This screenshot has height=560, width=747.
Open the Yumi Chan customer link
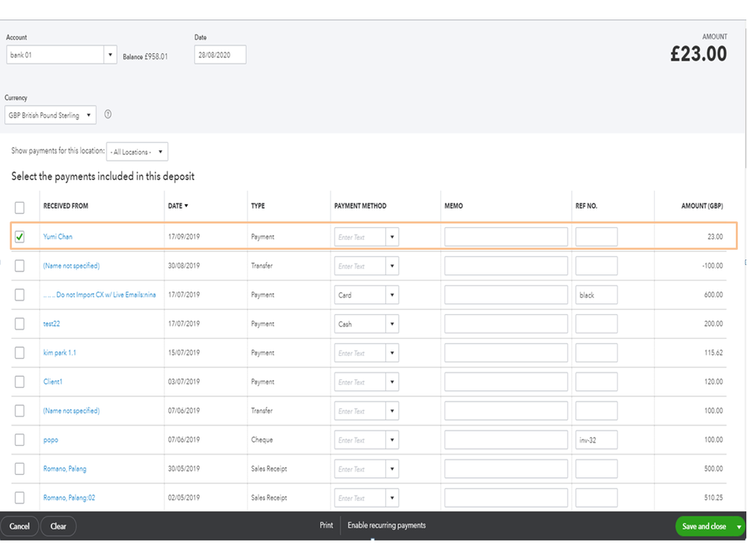pos(58,237)
